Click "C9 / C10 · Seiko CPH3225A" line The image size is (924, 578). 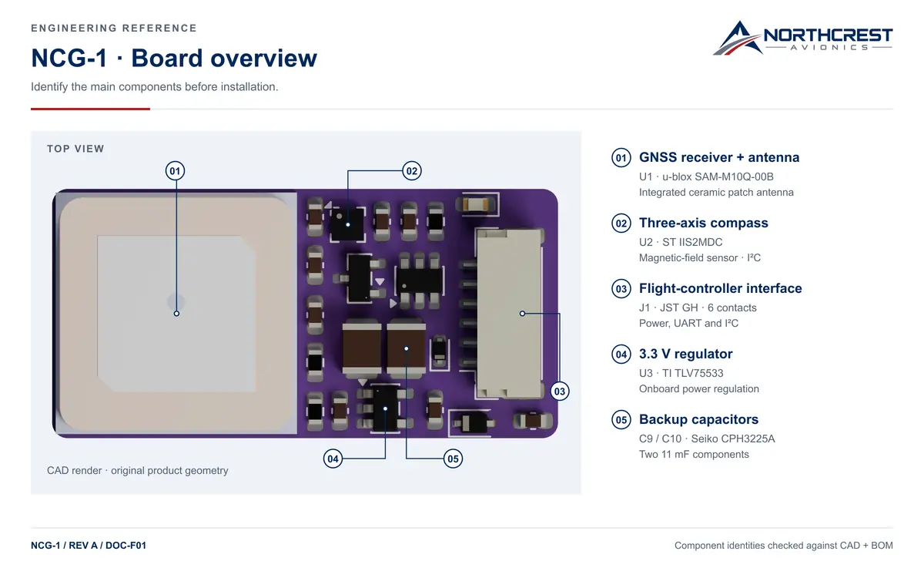point(707,439)
